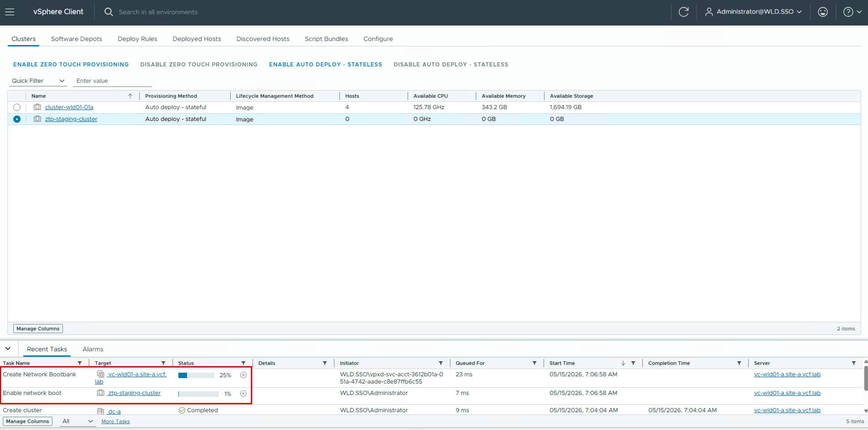Click the Create Network Bootbank progress bar

[196, 375]
